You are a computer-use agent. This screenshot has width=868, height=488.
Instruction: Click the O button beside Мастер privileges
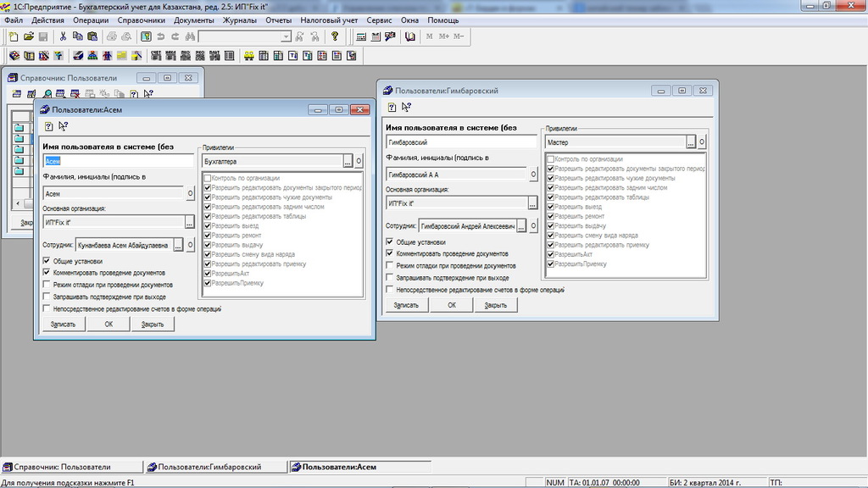[702, 142]
